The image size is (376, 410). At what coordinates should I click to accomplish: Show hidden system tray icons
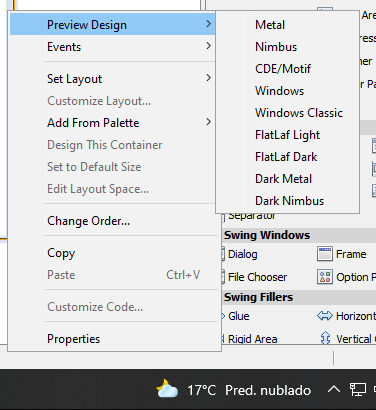[x=334, y=389]
